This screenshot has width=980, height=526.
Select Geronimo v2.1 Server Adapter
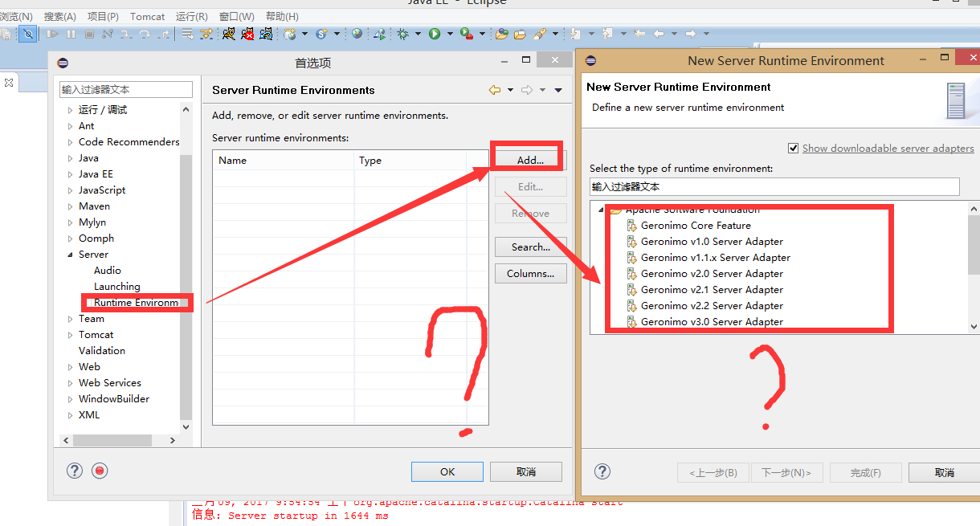coord(712,290)
